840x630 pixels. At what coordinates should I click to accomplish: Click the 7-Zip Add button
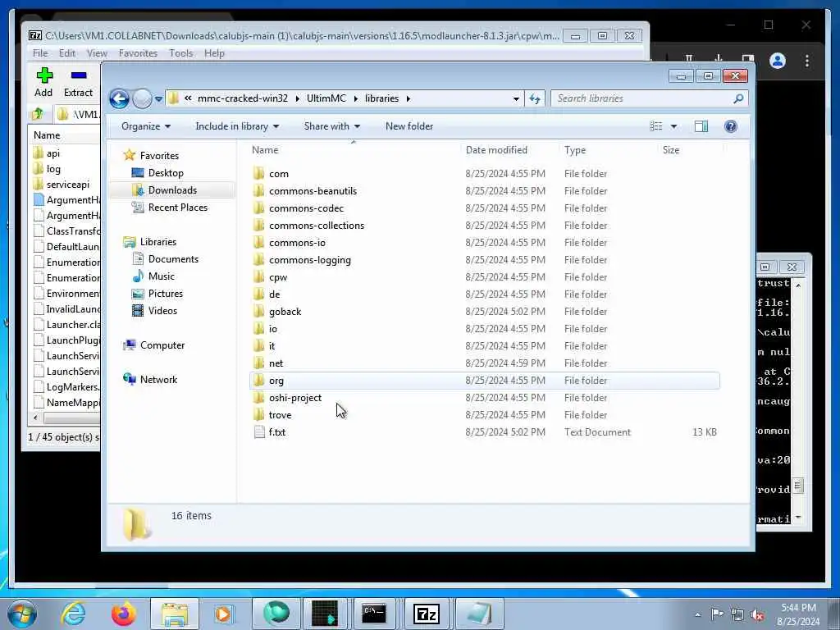pyautogui.click(x=44, y=82)
